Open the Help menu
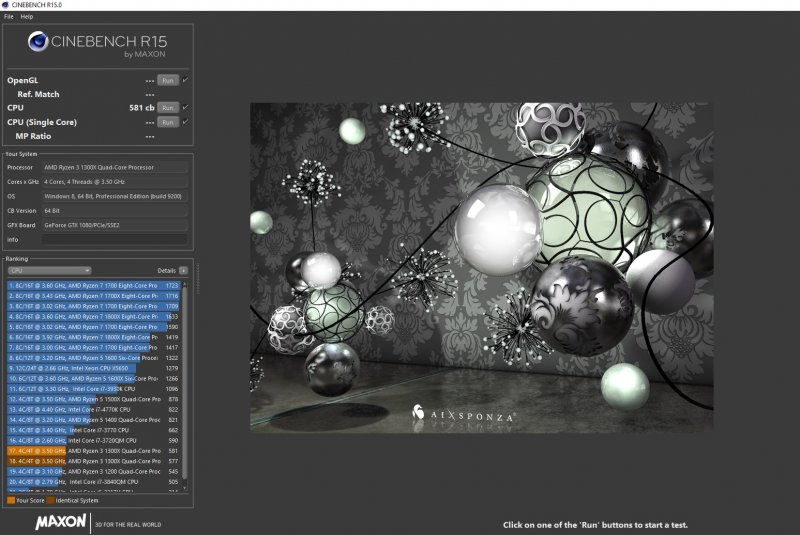 (x=27, y=17)
